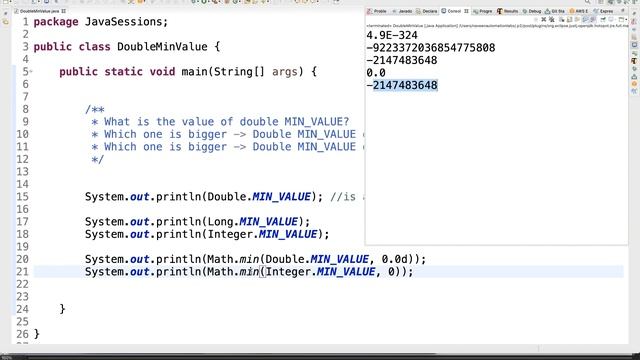This screenshot has height=360, width=640.
Task: Switch to the Declaration tab
Action: [x=427, y=11]
